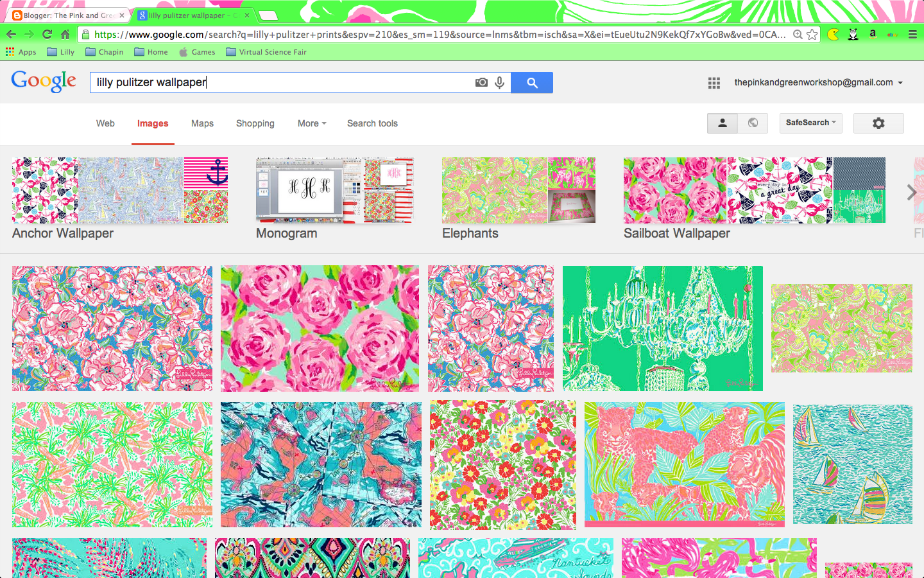This screenshot has width=924, height=578.
Task: Show personal results with the person icon
Action: point(723,123)
